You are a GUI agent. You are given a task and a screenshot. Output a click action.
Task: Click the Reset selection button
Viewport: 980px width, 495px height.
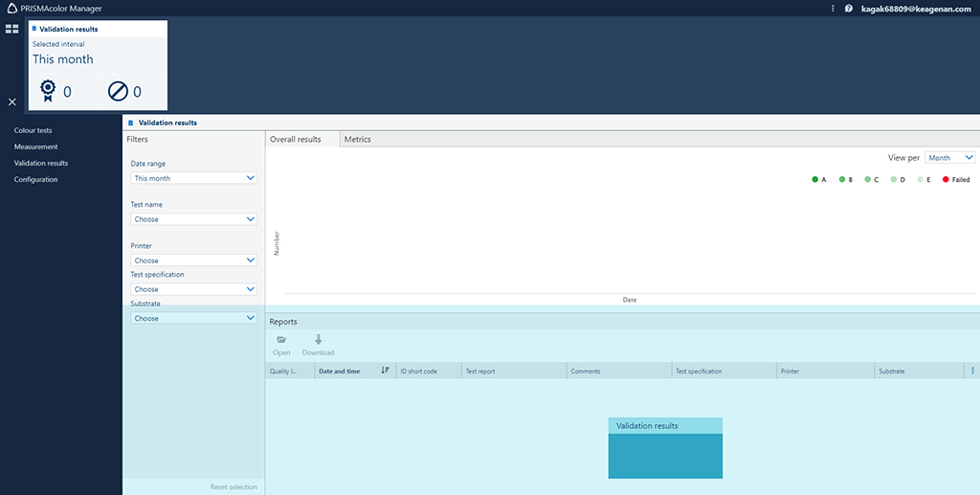(x=234, y=487)
